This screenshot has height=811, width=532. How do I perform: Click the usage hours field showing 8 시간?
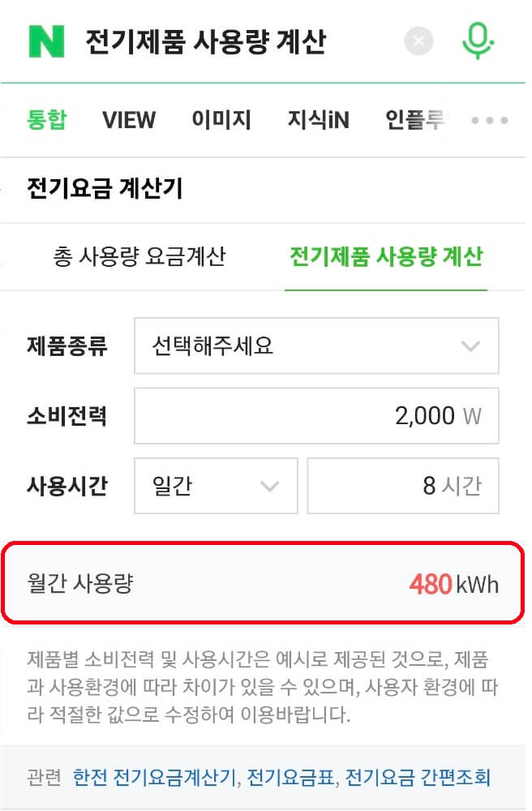403,486
